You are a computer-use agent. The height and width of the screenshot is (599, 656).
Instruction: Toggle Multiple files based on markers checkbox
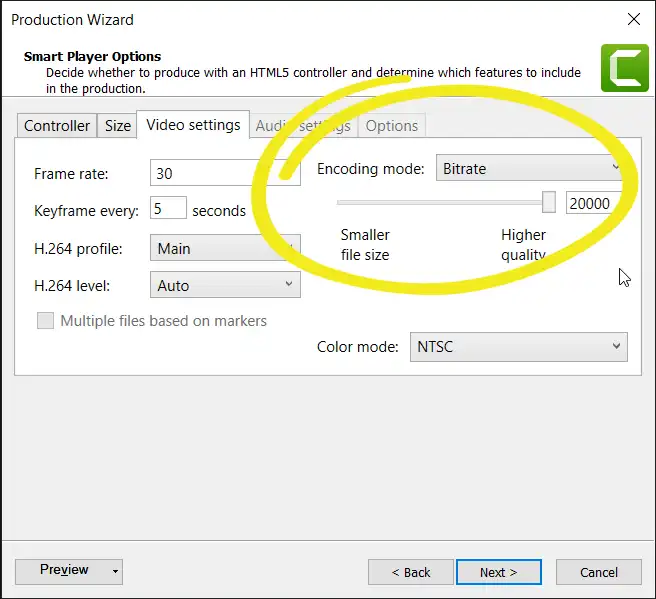pyautogui.click(x=45, y=321)
